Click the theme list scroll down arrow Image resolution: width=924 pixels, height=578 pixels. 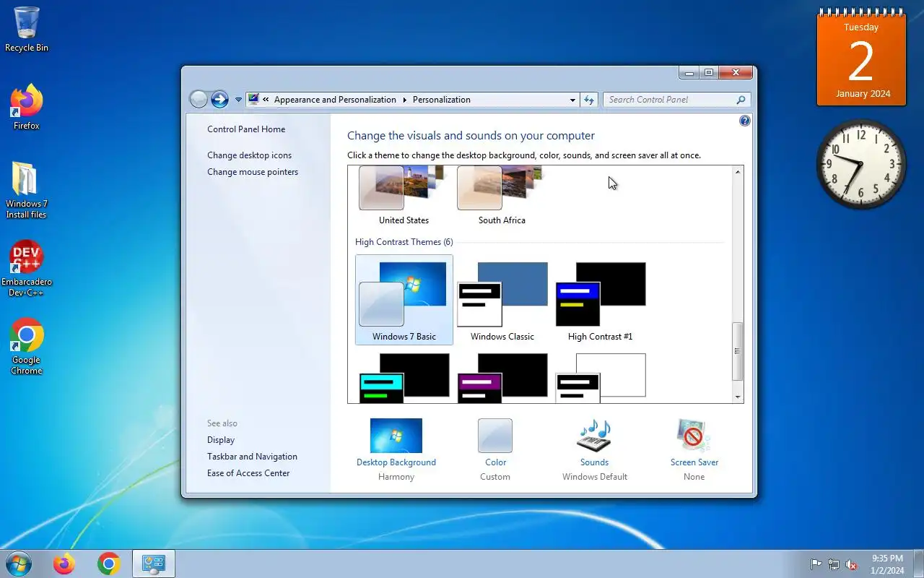[x=738, y=397]
